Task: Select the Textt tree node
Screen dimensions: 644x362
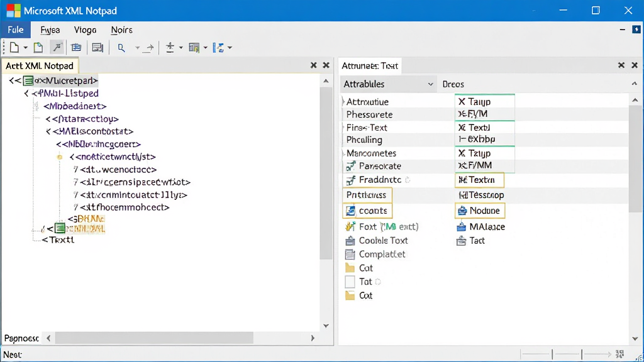Action: point(58,239)
